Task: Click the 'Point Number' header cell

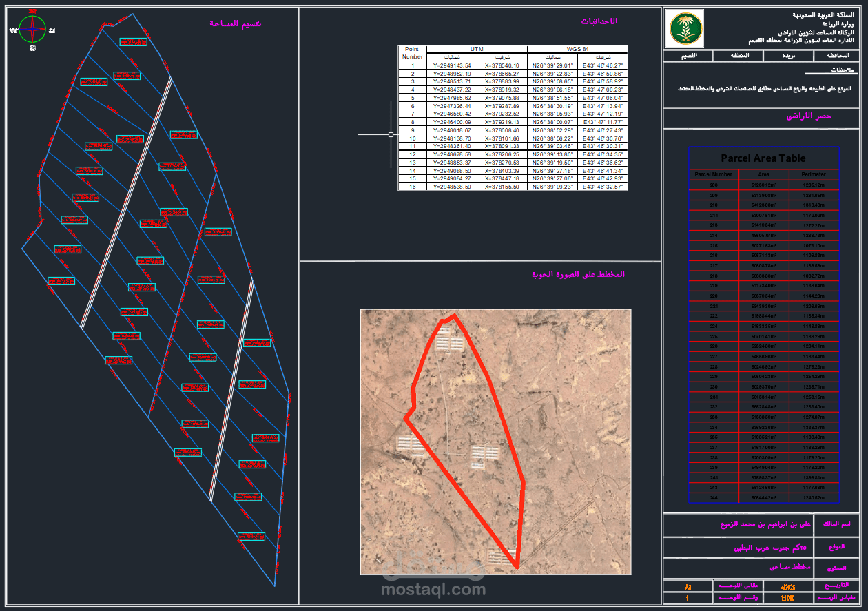Action: pos(412,53)
